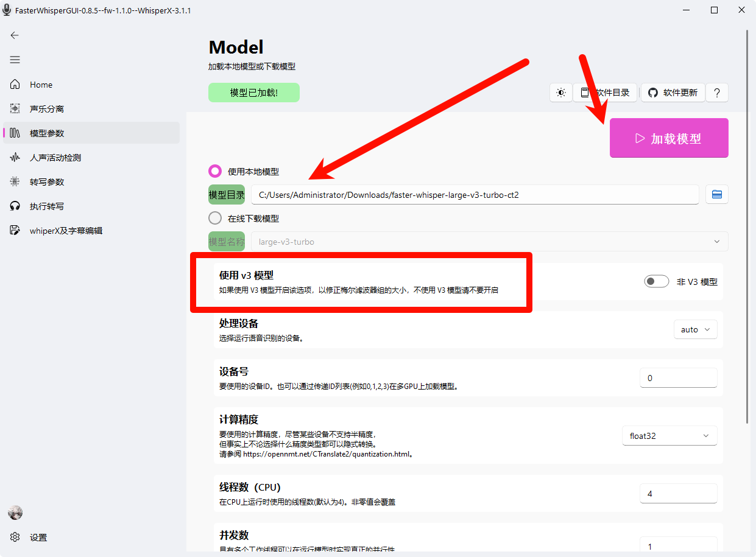Image resolution: width=756 pixels, height=557 pixels.
Task: Expand the 处理设备 auto dropdown
Action: (x=695, y=329)
